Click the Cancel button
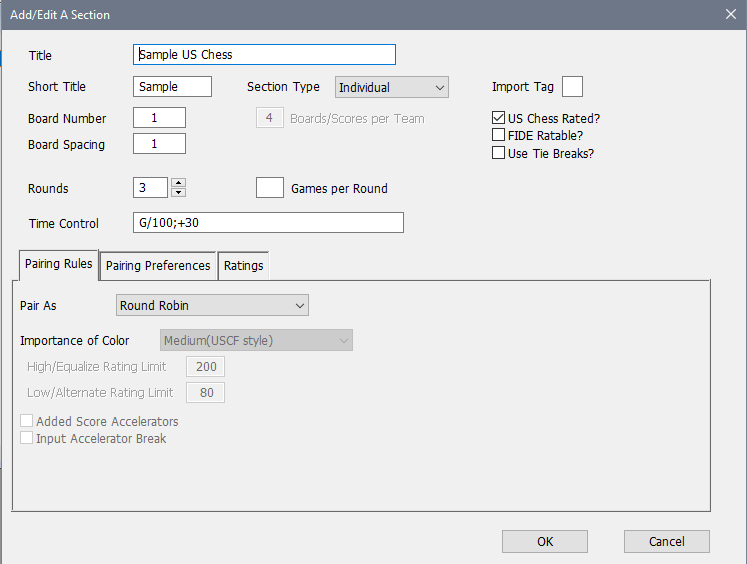 point(666,541)
